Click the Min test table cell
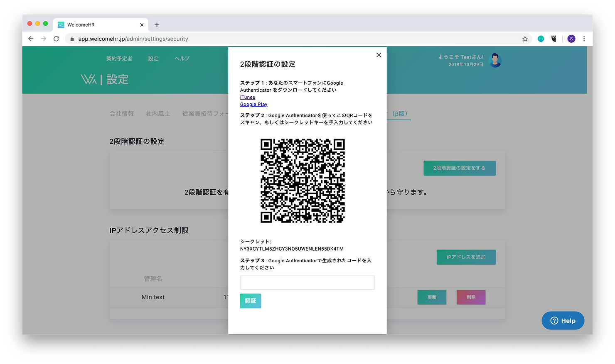615x364 pixels. point(153,297)
